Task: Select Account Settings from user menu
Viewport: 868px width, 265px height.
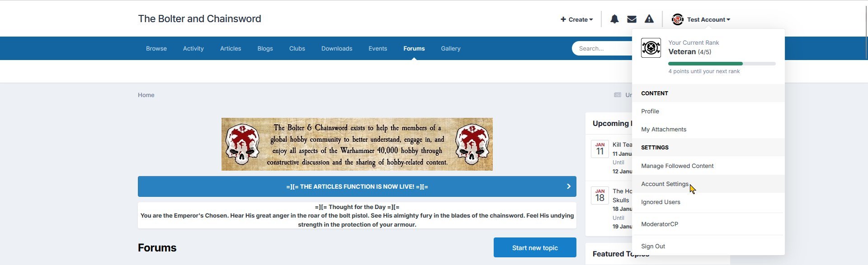Action: click(665, 184)
